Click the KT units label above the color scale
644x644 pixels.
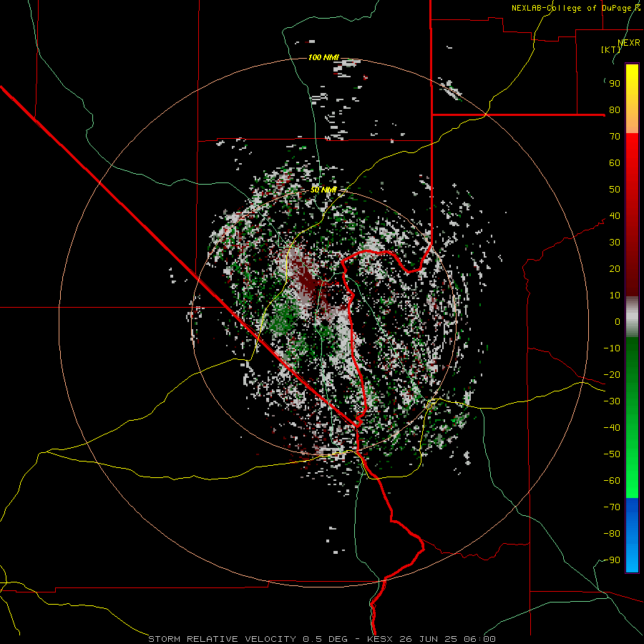pos(611,49)
